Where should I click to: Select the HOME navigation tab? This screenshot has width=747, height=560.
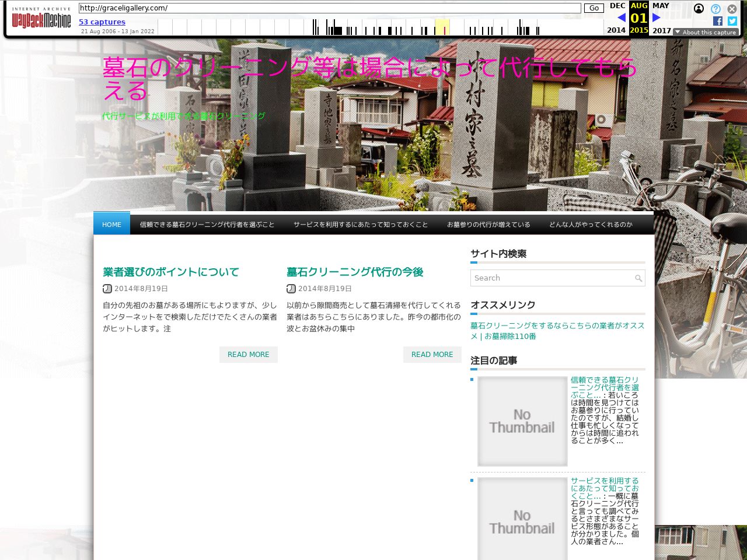[111, 225]
